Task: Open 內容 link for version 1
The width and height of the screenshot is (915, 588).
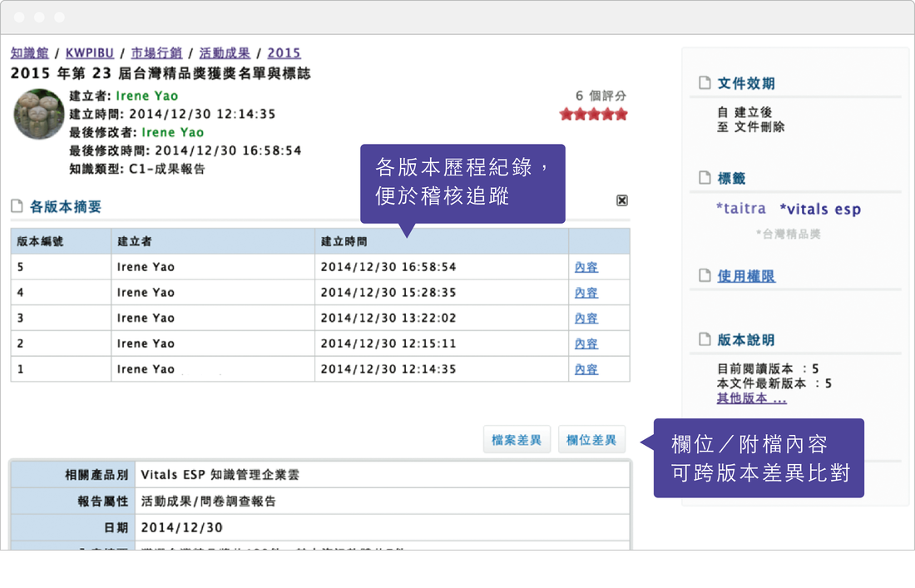Action: click(586, 369)
